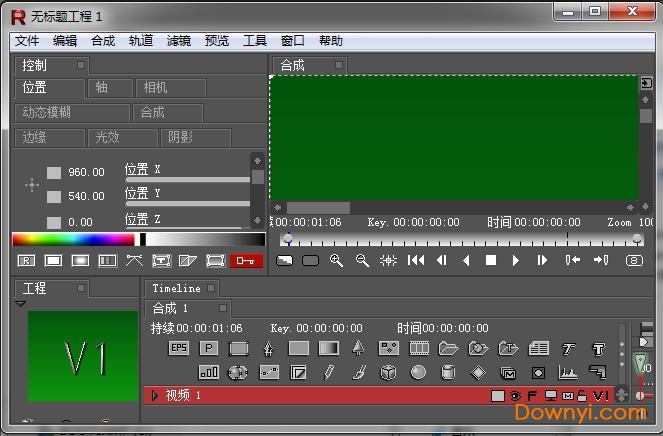Toggle the 位置 X keyframe checkbox
Screen dimensions: 663x436
[x=54, y=172]
